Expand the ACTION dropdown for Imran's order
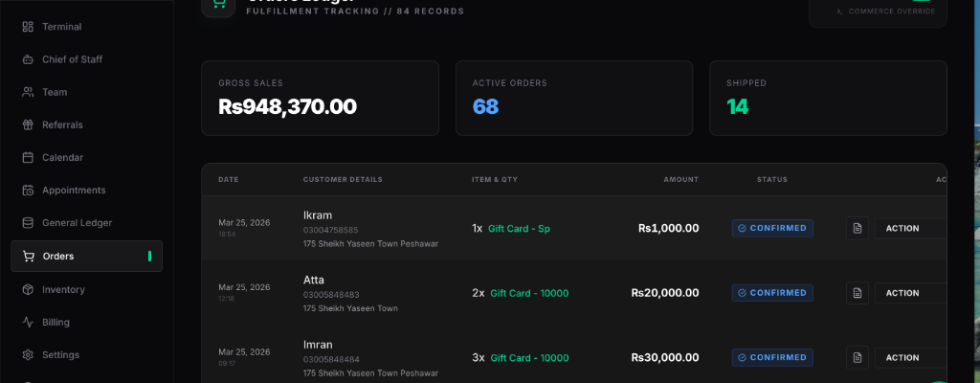 (909, 357)
